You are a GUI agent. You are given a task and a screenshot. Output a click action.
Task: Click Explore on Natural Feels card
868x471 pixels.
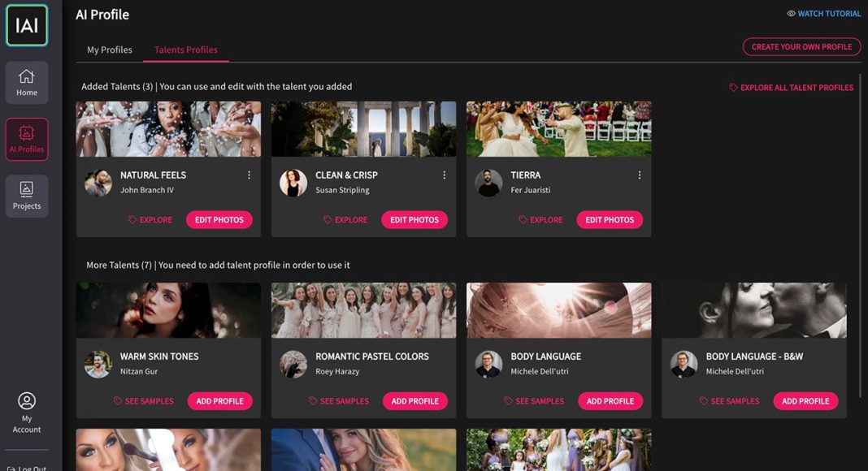tap(150, 220)
